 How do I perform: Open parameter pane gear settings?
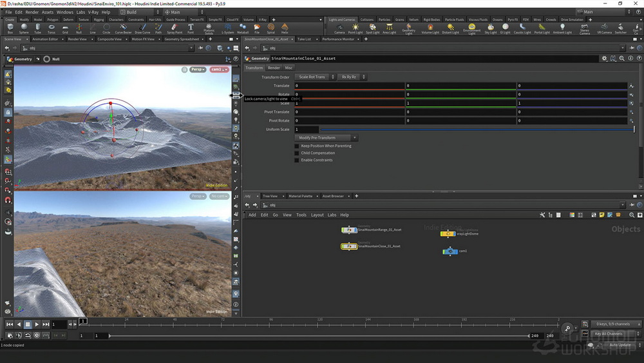pyautogui.click(x=604, y=59)
